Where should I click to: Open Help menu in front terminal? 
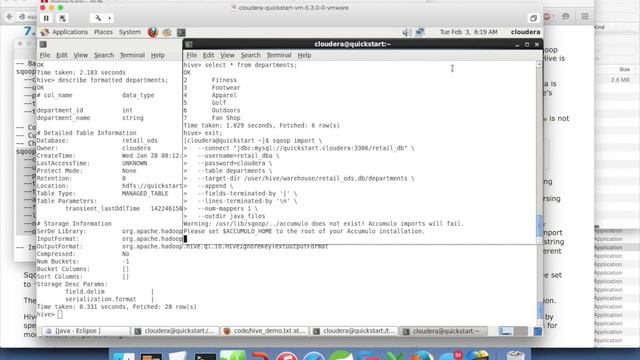click(x=304, y=55)
